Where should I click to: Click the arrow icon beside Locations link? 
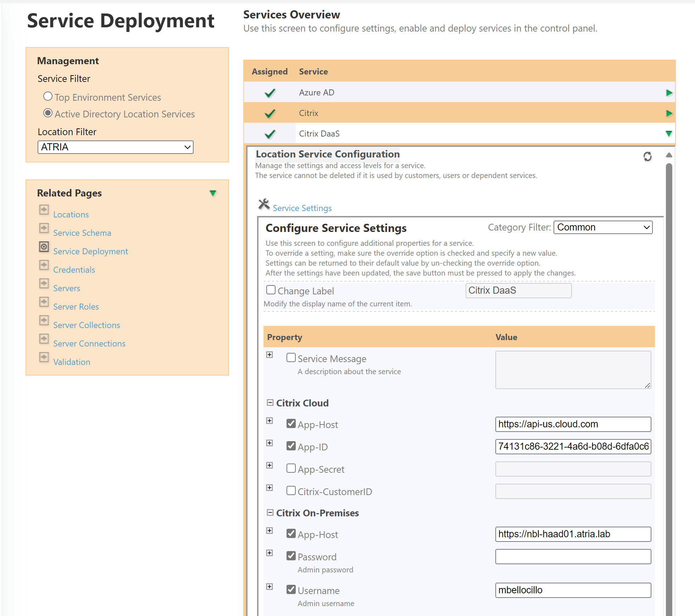click(x=44, y=210)
